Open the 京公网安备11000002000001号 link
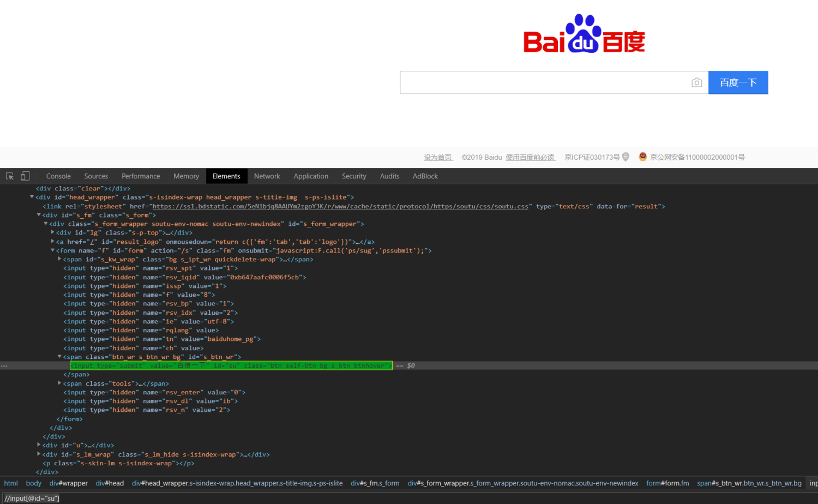The width and height of the screenshot is (818, 504). 697,157
